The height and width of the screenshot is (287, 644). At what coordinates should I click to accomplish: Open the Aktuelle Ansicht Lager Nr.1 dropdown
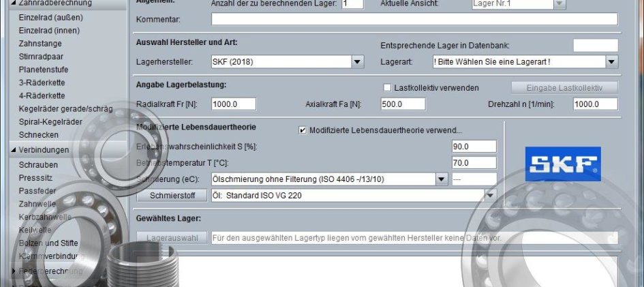click(559, 4)
